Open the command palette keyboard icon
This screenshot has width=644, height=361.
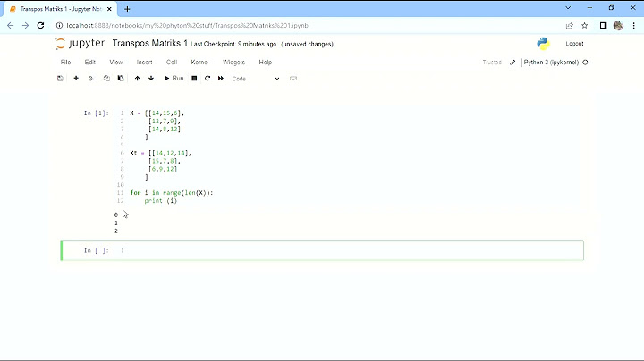click(x=293, y=79)
